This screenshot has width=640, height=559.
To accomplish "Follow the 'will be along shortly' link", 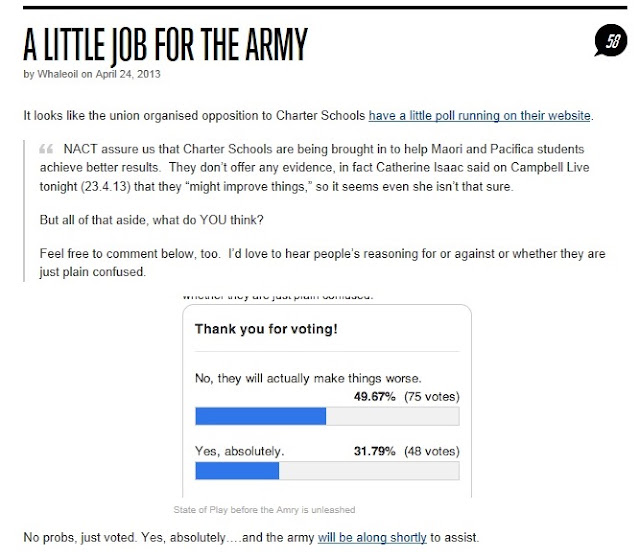I will [372, 537].
